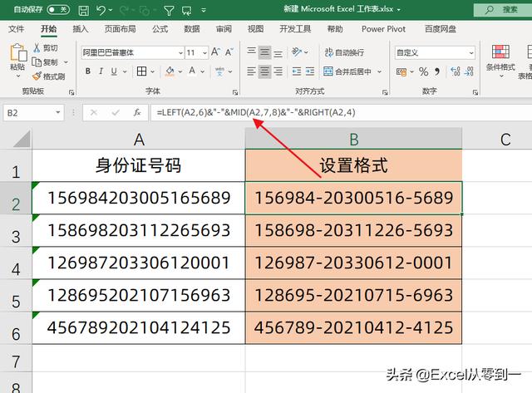This screenshot has height=393, width=532.
Task: Click the Percent Style icon
Action: (x=423, y=71)
